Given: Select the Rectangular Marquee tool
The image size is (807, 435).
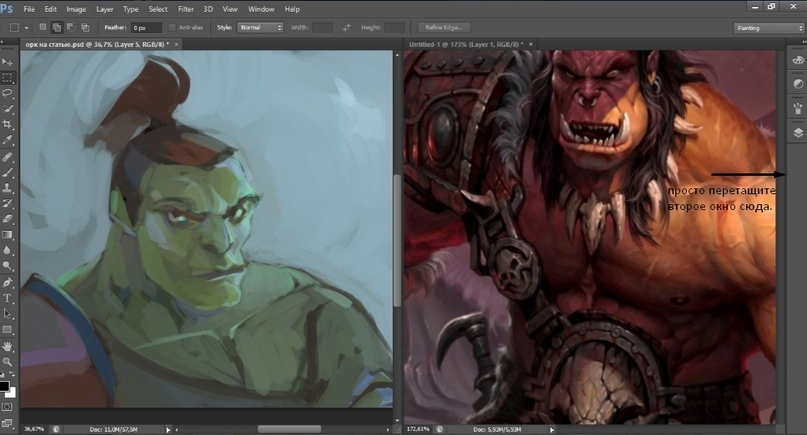Looking at the screenshot, I should coord(7,78).
